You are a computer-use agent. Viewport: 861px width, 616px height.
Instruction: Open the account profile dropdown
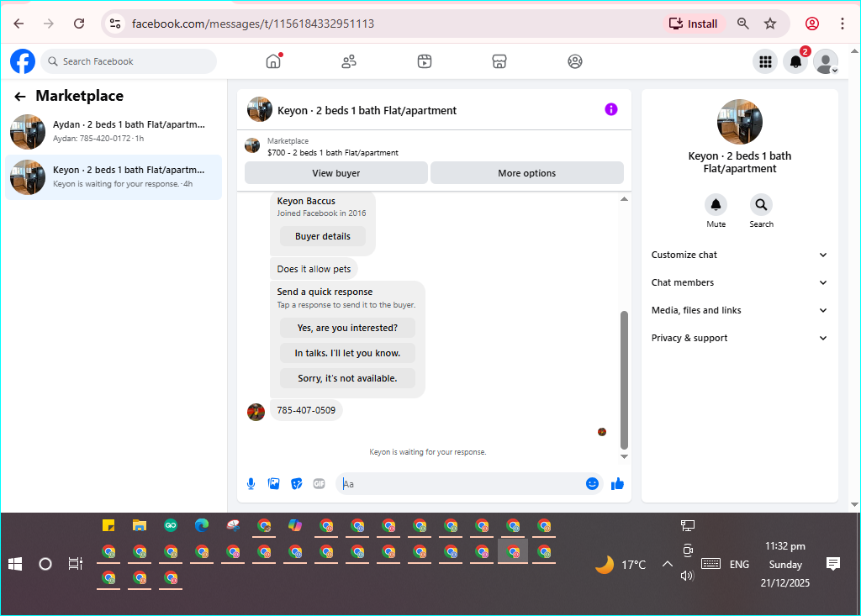tap(826, 61)
